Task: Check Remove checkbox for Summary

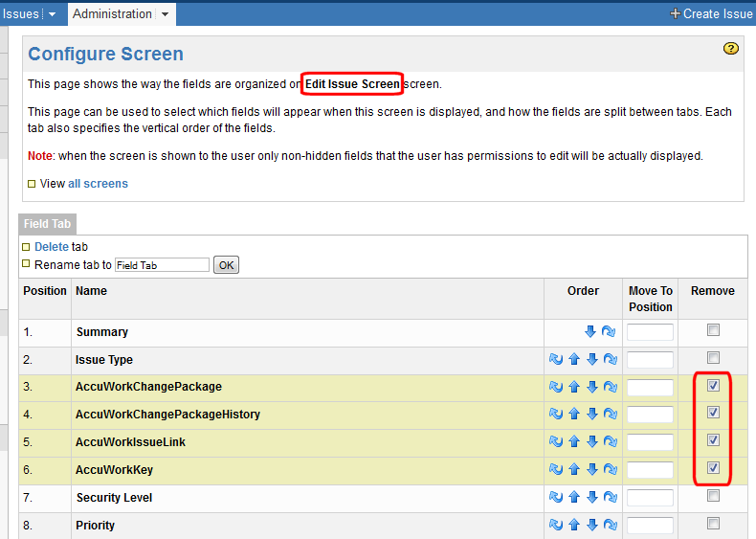Action: point(713,330)
